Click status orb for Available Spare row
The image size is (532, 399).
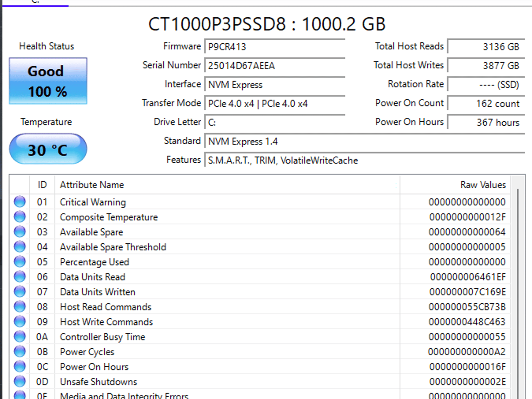pyautogui.click(x=20, y=232)
